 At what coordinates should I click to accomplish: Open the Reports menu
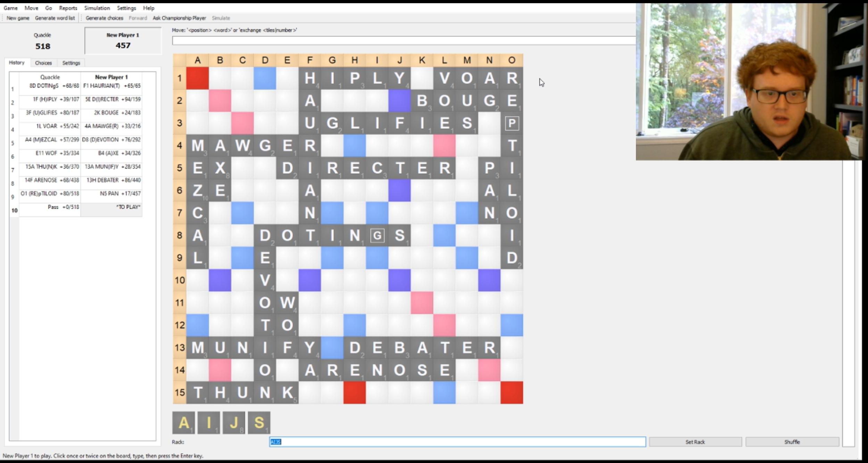(68, 8)
